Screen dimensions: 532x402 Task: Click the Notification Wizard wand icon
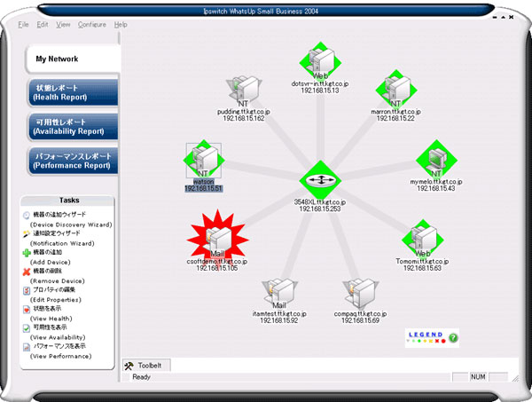(x=27, y=233)
